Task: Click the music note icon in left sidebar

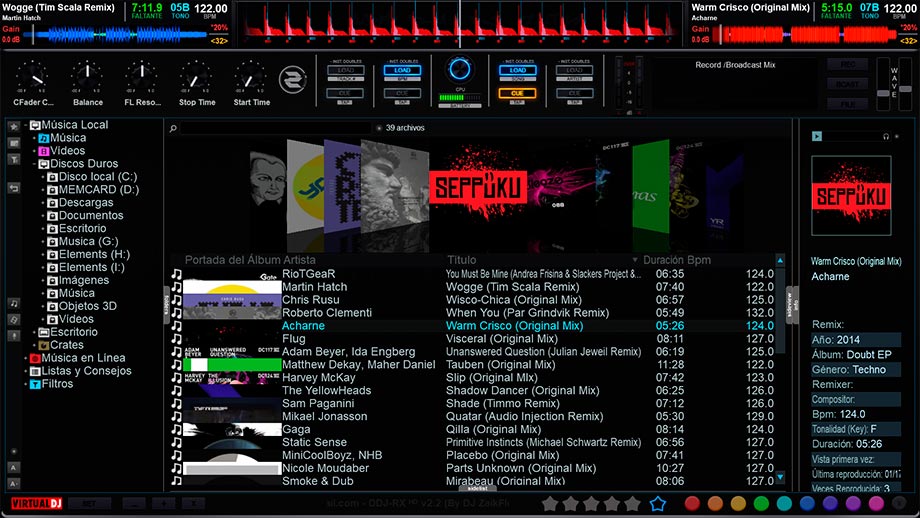Action: [13, 303]
